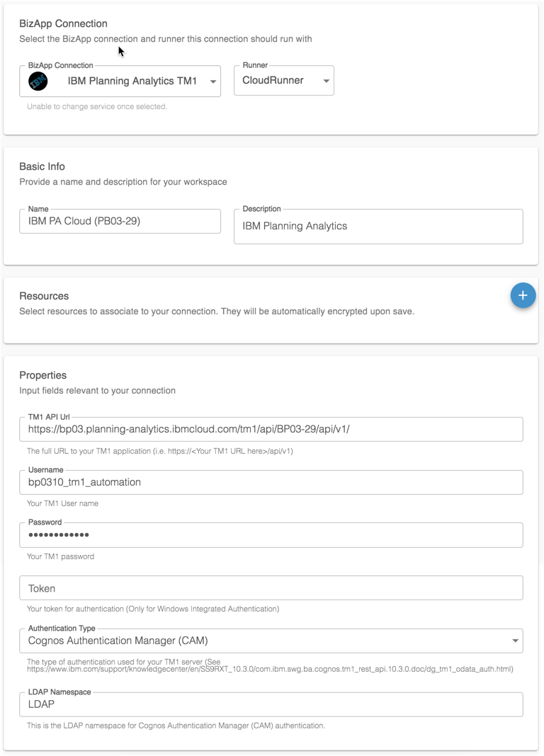Click the full URL hint below TM1 API Url
This screenshot has width=544, height=756.
160,452
